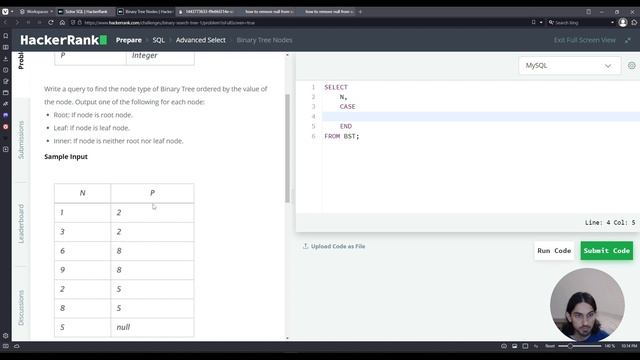The image size is (640, 360).
Task: Click Upload Code as File
Action: point(334,246)
